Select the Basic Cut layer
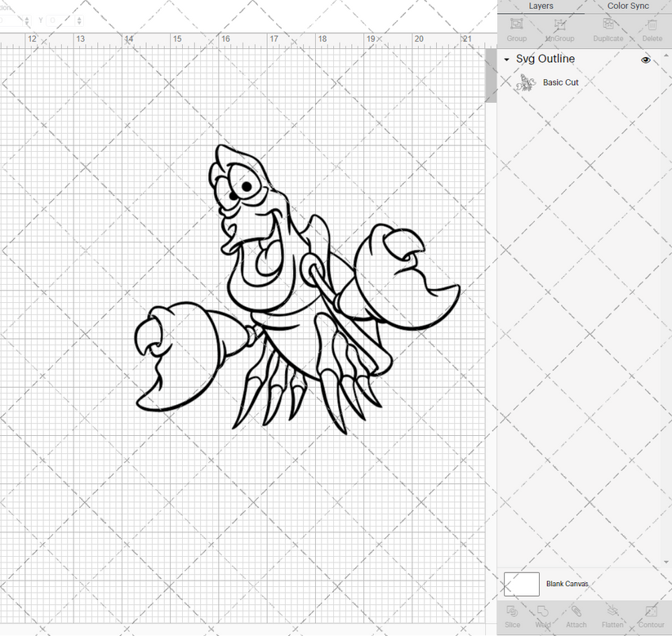672x636 pixels. pyautogui.click(x=561, y=82)
